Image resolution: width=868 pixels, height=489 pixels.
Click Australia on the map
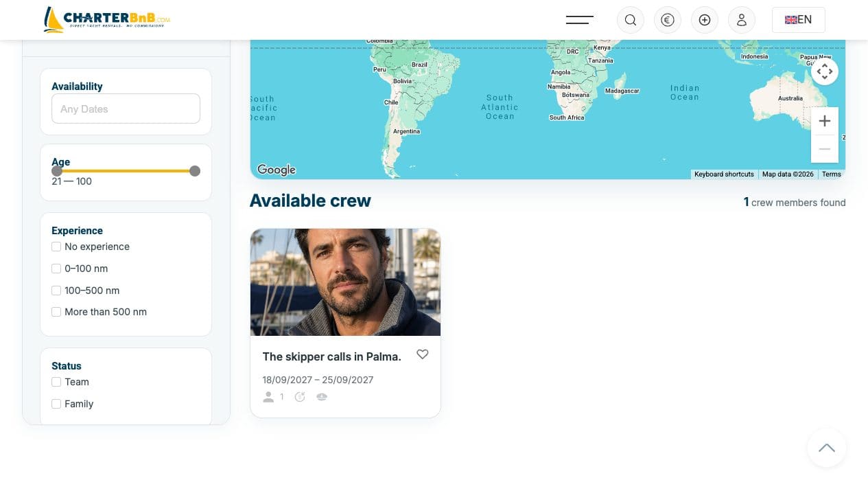coord(790,98)
